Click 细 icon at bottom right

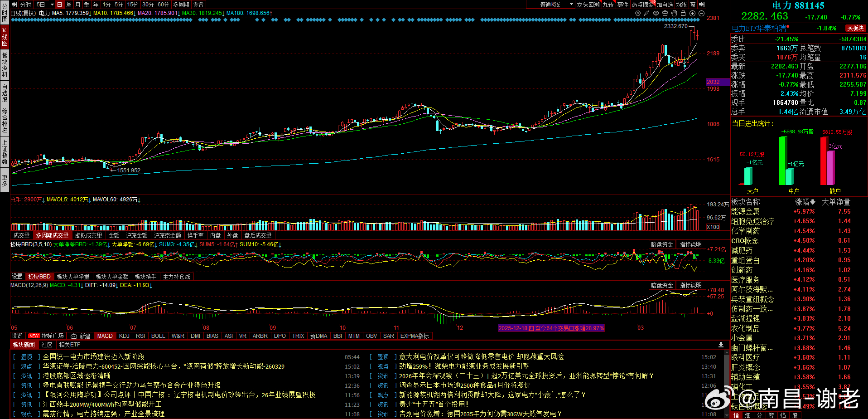tap(748, 415)
